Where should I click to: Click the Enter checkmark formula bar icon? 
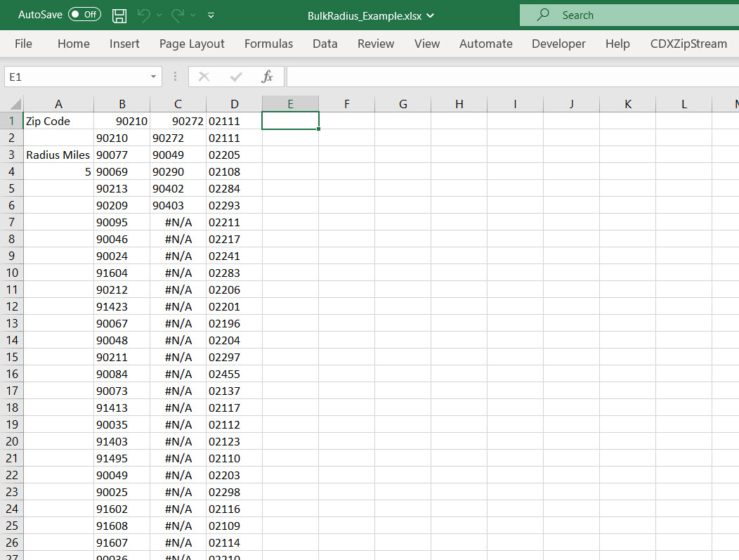(x=235, y=77)
